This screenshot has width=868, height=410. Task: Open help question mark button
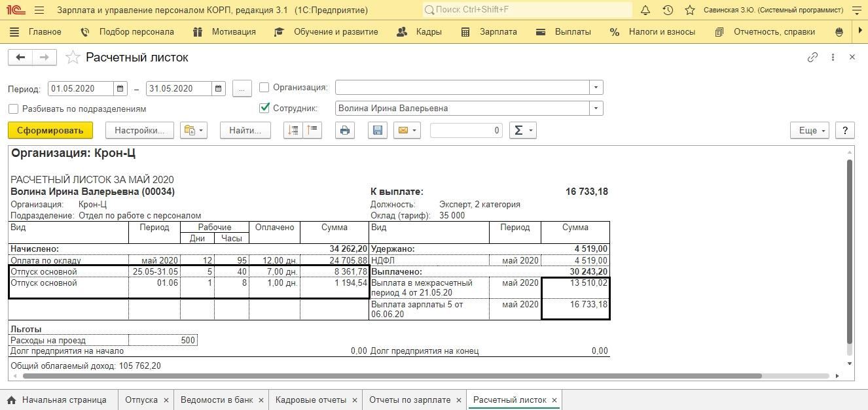tap(845, 130)
